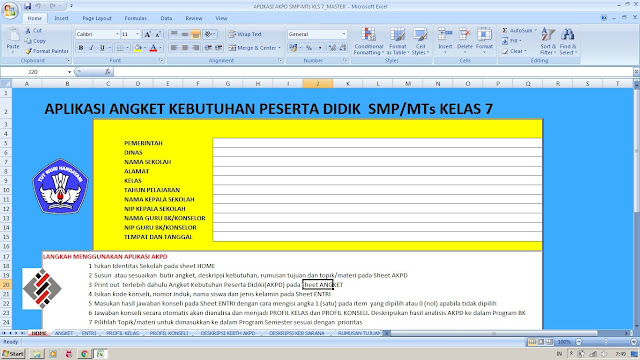
Task: Click the NAMA SEKOLAH input cell
Action: 377,162
